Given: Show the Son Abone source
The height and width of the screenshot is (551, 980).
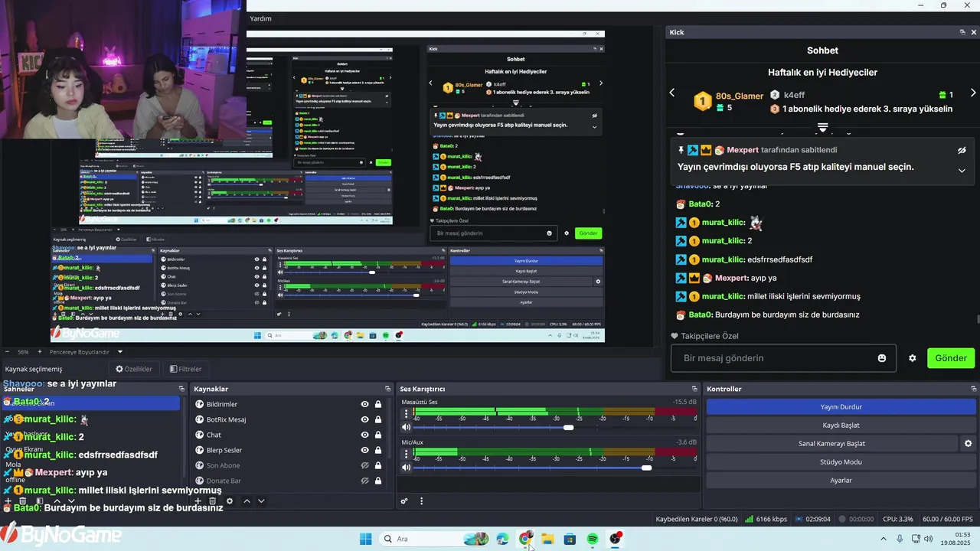Looking at the screenshot, I should [x=364, y=465].
